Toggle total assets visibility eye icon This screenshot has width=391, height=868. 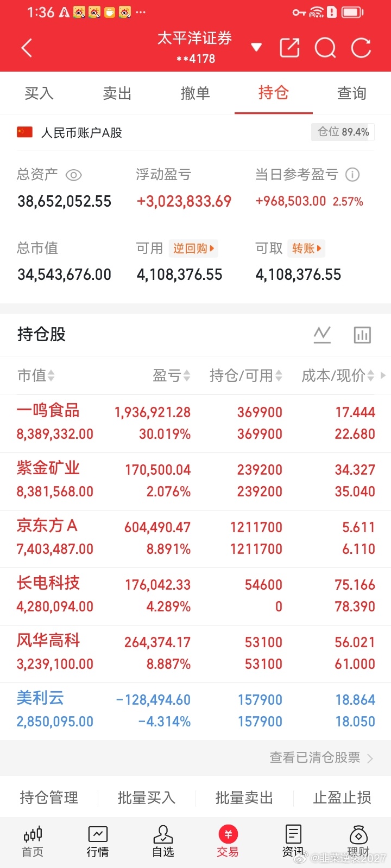73,175
